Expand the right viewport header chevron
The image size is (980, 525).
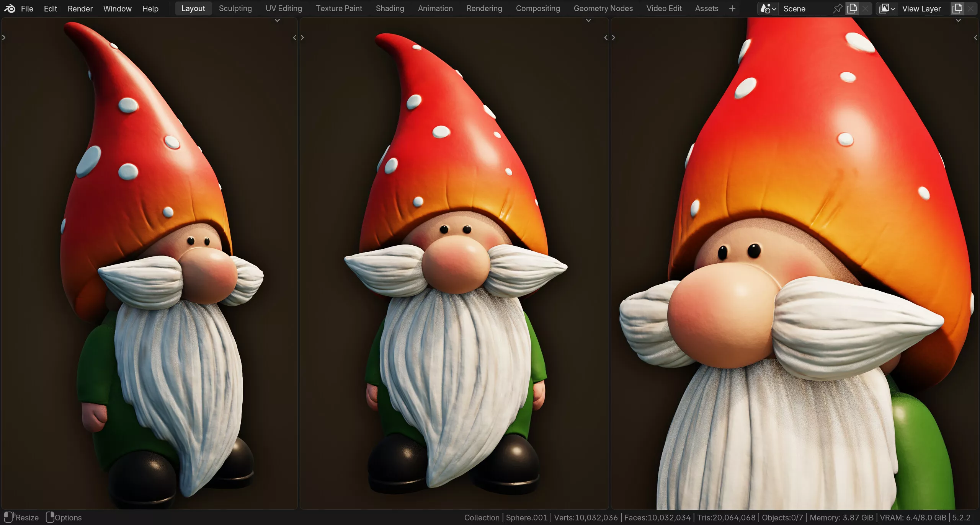pos(958,21)
